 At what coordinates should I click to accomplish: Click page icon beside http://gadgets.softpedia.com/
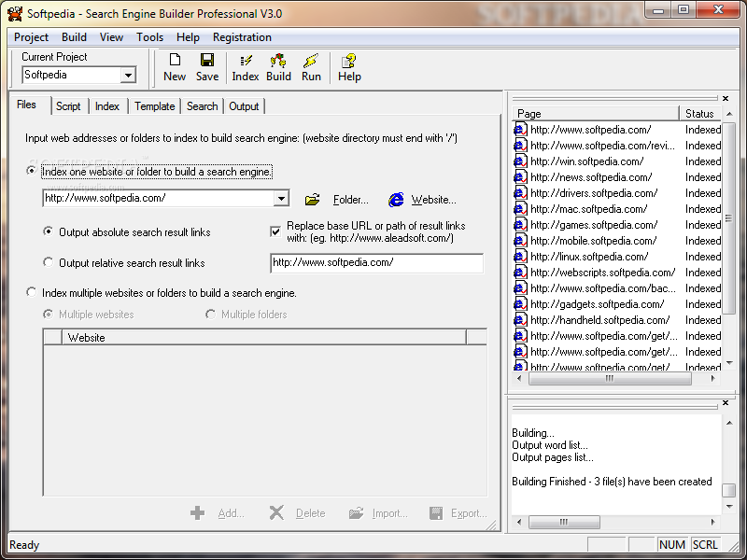coord(520,304)
